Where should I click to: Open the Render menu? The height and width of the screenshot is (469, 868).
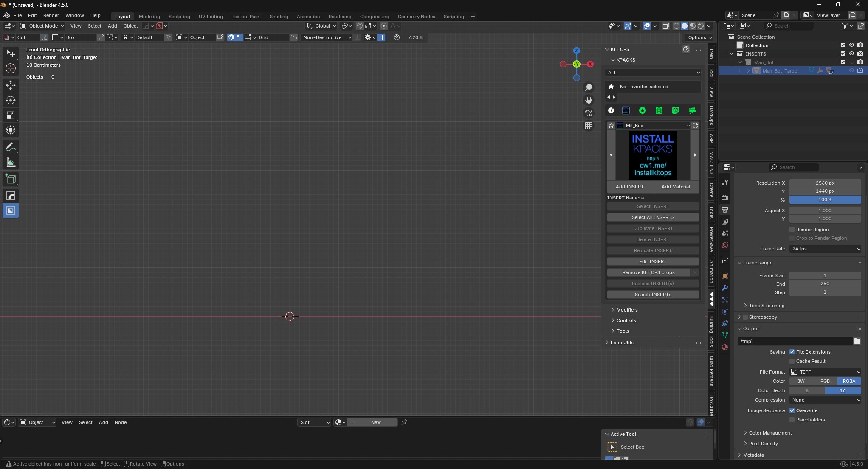51,15
